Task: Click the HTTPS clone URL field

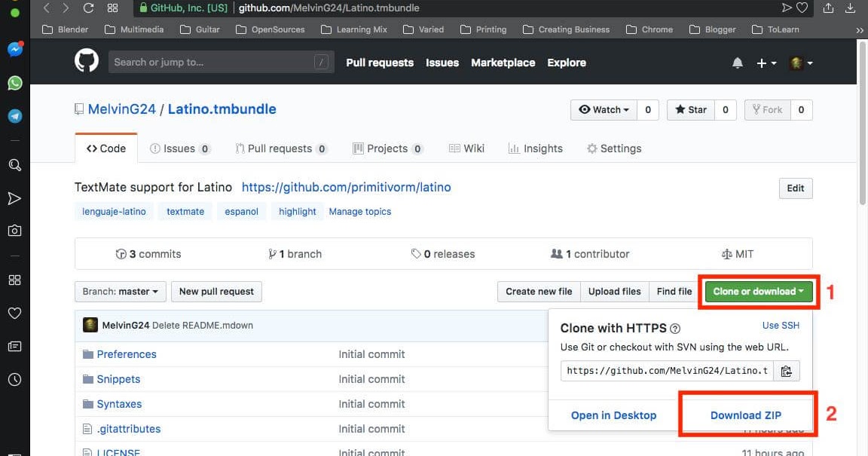Action: click(x=667, y=372)
